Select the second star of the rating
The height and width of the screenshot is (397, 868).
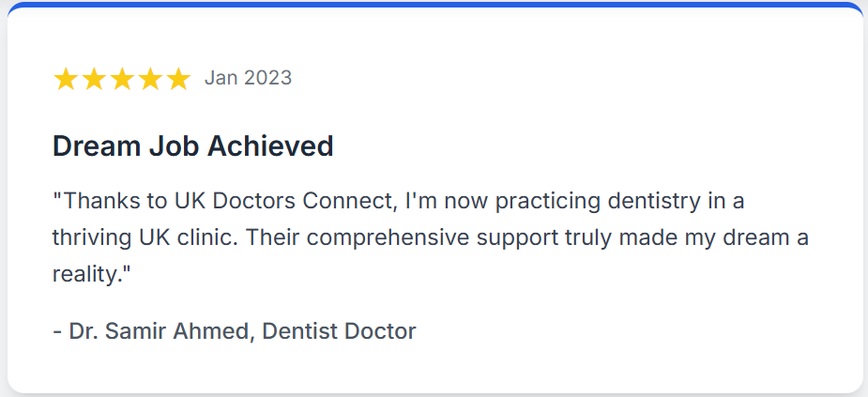[94, 79]
